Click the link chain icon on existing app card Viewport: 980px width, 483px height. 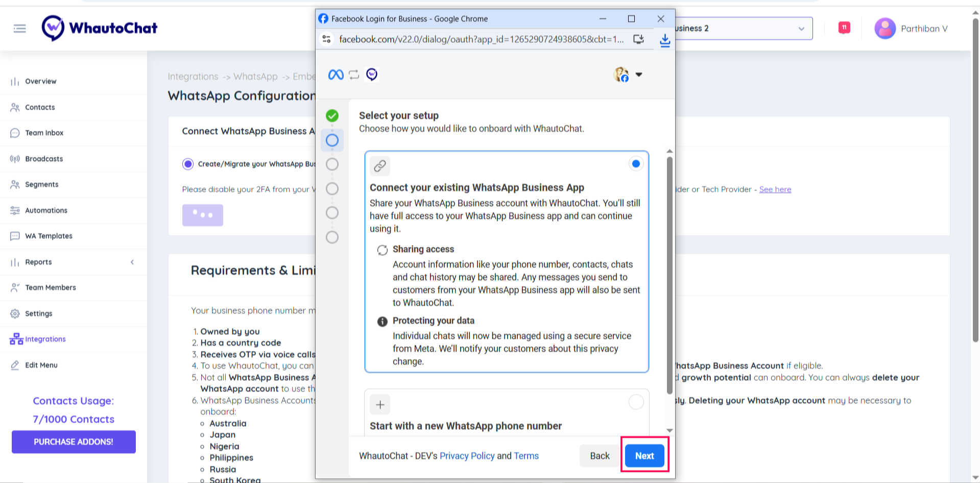[x=380, y=166]
